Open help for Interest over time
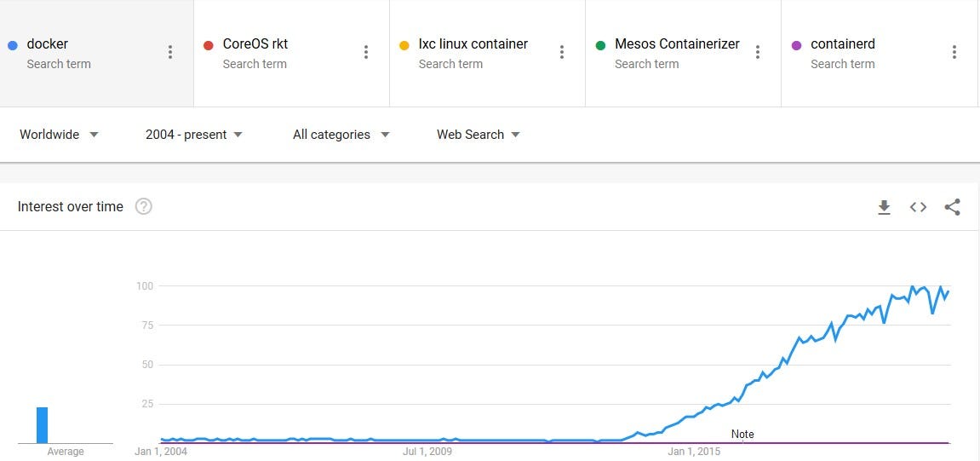Screen dimensions: 980x461 (x=144, y=206)
